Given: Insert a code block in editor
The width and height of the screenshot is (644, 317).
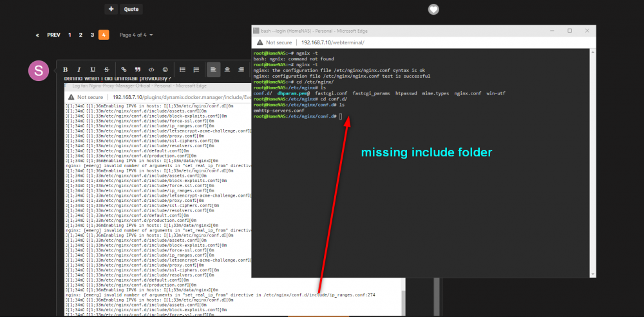Looking at the screenshot, I should (x=151, y=69).
